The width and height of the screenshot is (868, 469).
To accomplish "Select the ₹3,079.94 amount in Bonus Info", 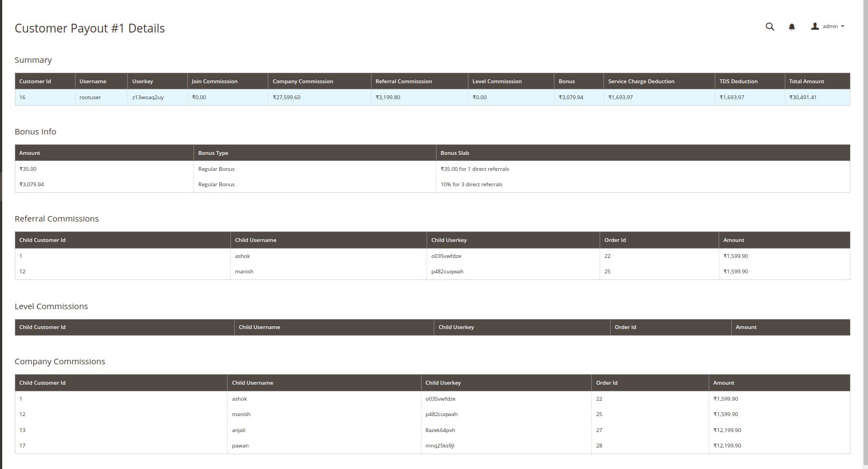I will coord(31,185).
